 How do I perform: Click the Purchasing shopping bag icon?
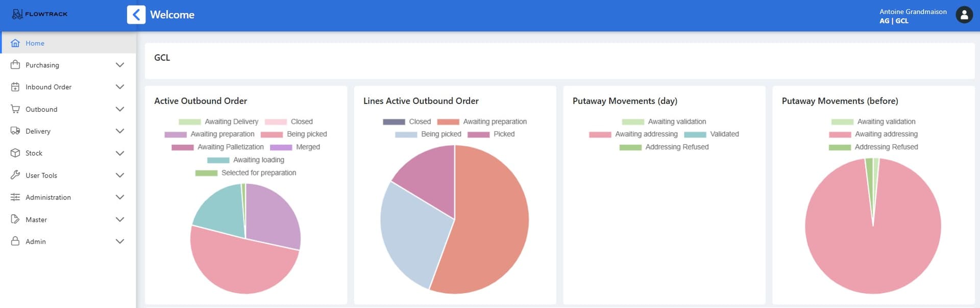(15, 65)
